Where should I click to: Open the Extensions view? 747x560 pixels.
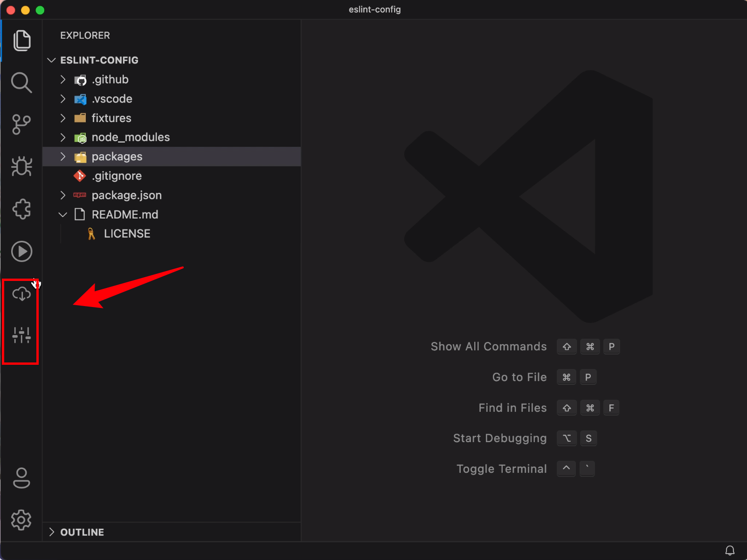tap(21, 209)
